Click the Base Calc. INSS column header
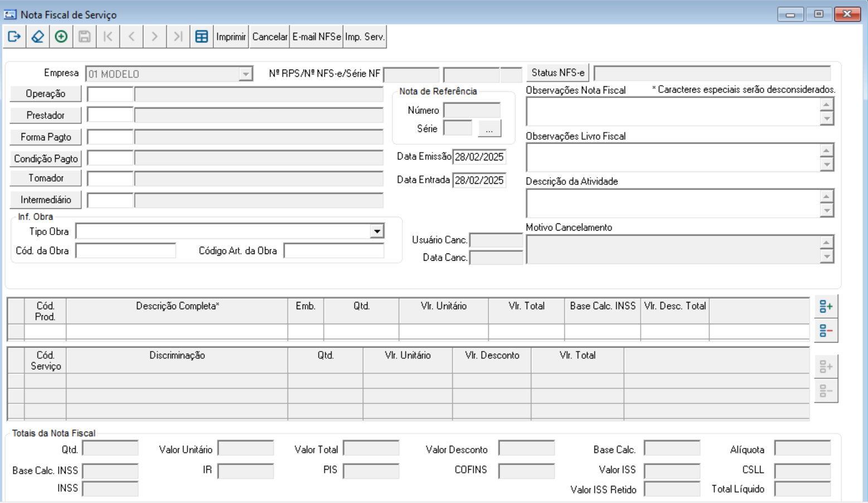The image size is (868, 503). click(x=603, y=311)
